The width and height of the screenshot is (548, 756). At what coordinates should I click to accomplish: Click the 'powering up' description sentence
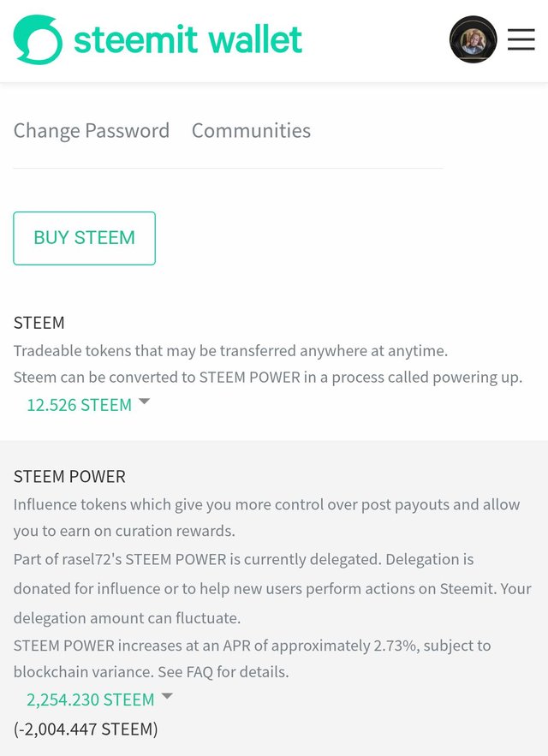click(268, 378)
